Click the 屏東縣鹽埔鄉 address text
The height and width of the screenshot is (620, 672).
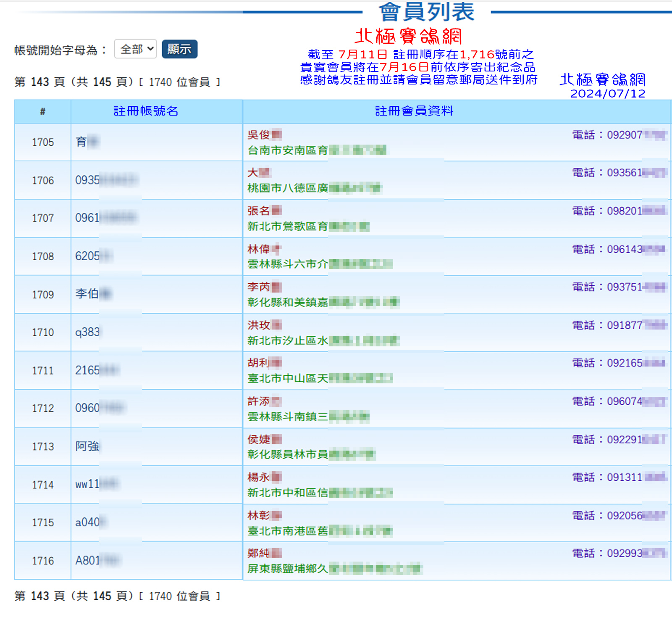(288, 569)
